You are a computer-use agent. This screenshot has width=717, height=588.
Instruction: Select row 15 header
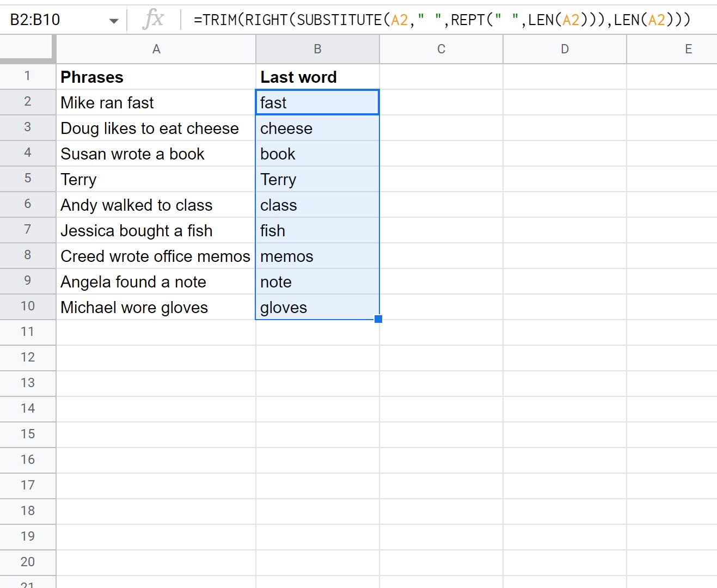click(28, 434)
